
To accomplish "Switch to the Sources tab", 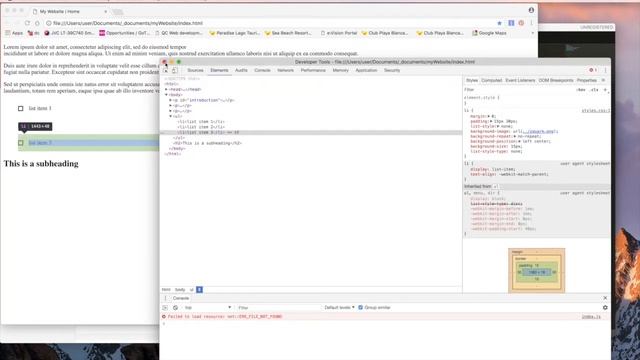I will 195,70.
